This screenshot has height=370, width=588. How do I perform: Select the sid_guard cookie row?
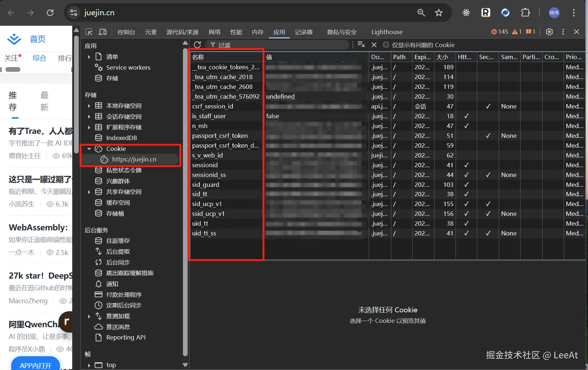coord(387,185)
